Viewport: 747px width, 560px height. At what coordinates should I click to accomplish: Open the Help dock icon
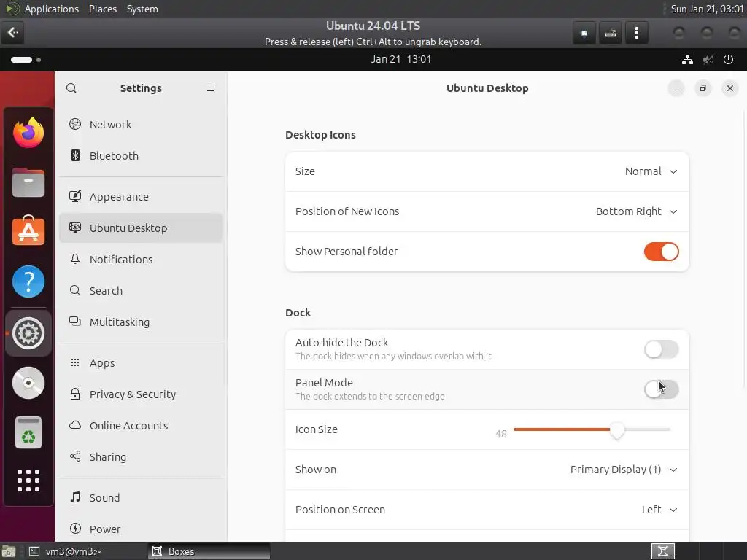pyautogui.click(x=28, y=281)
